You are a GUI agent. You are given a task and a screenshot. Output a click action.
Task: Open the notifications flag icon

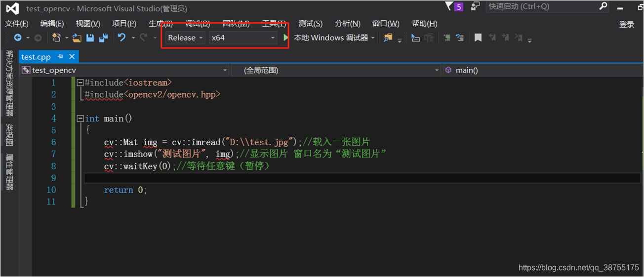pos(449,6)
